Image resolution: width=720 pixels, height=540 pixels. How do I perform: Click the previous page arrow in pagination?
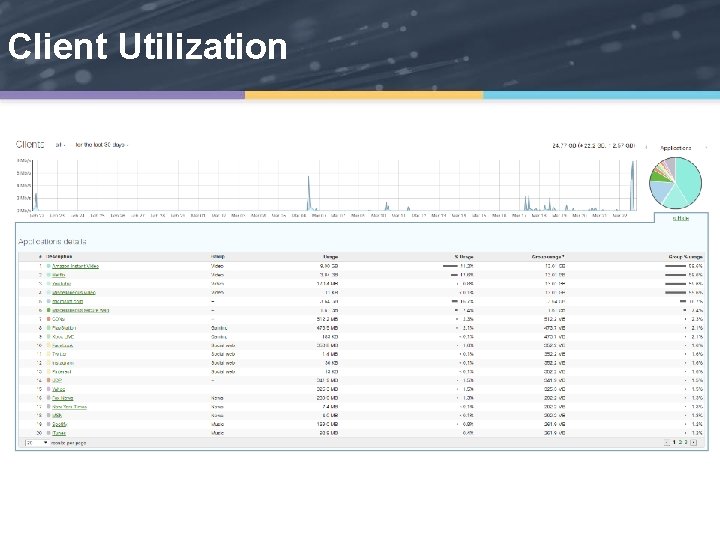[667, 443]
